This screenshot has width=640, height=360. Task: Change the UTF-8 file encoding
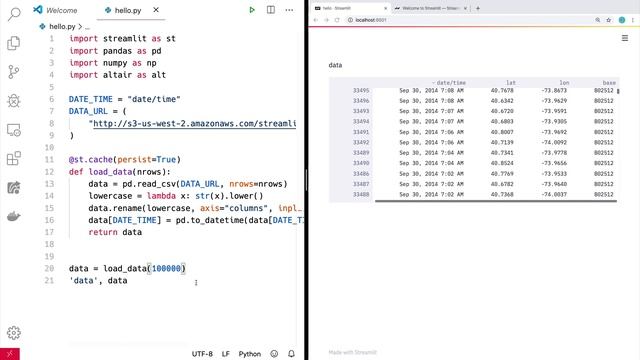[x=202, y=354]
